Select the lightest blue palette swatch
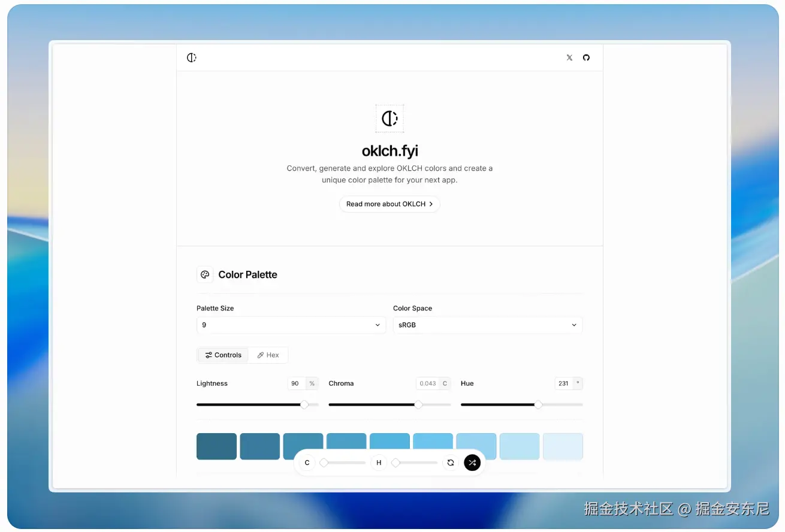785x532 pixels. (x=563, y=446)
